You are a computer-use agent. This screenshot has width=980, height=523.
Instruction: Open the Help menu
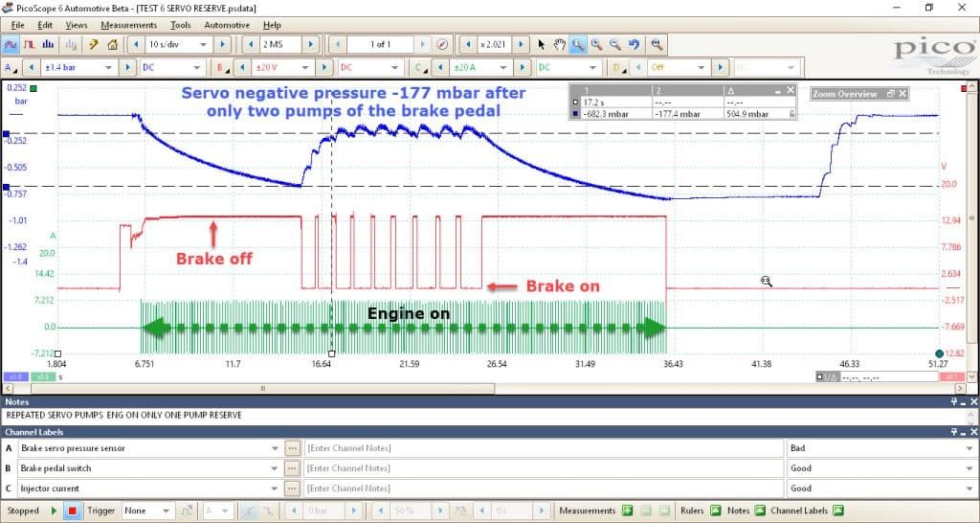[272, 25]
